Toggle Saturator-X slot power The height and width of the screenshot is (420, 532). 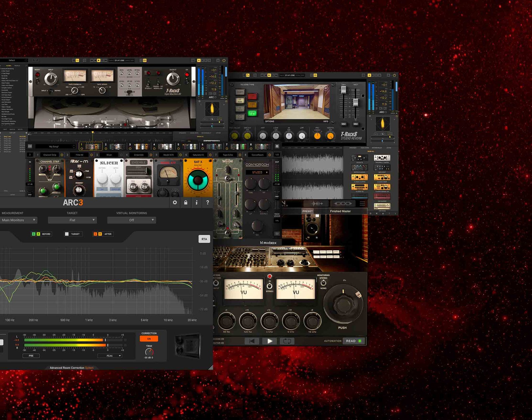[x=210, y=155]
